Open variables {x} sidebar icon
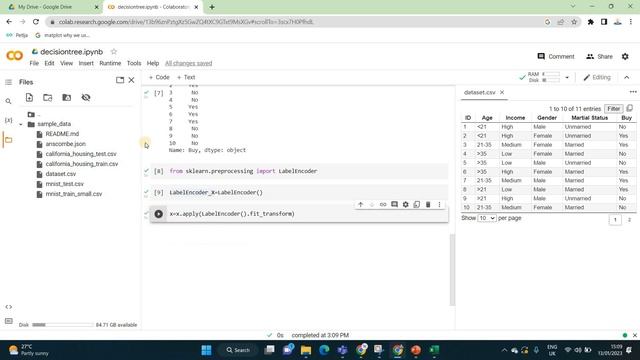This screenshot has height=360, width=640. (8, 120)
